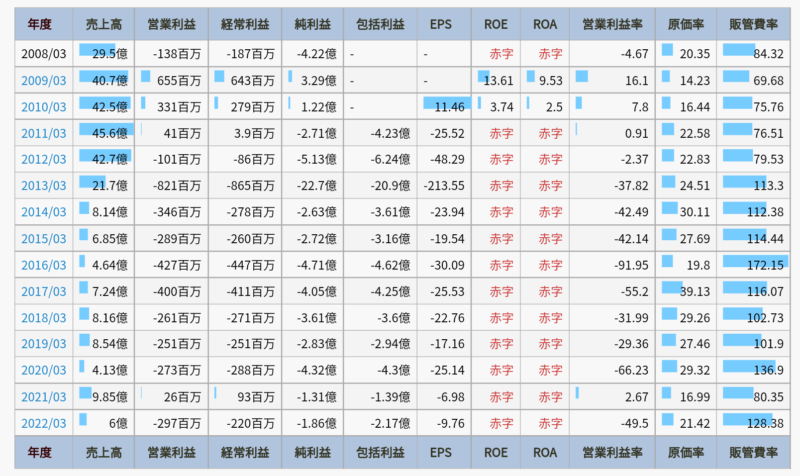
Task: Open the 2021/03 fiscal year link
Action: 44,397
